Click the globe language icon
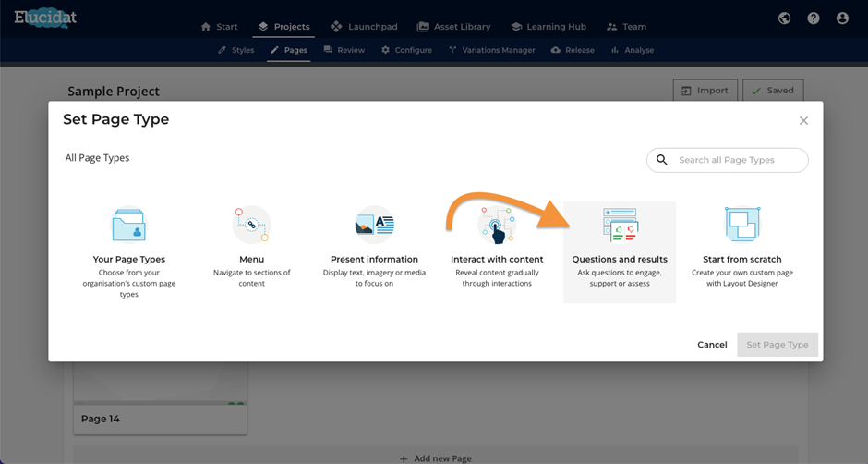The width and height of the screenshot is (868, 464). [x=784, y=18]
